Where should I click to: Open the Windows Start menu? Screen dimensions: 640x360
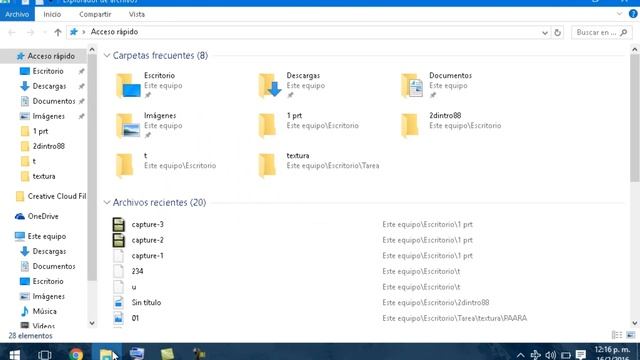[15, 354]
